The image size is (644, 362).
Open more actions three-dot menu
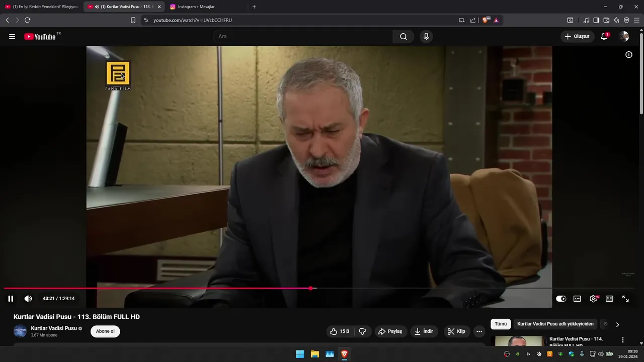(479, 331)
